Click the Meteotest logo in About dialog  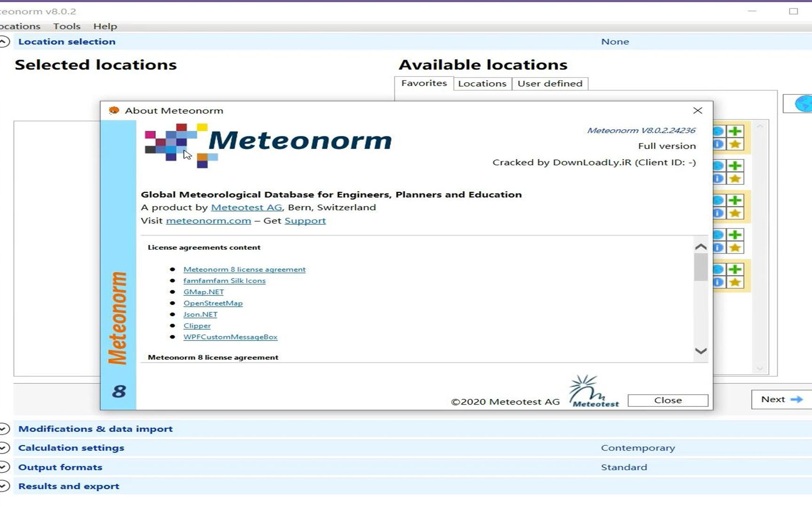pyautogui.click(x=594, y=391)
